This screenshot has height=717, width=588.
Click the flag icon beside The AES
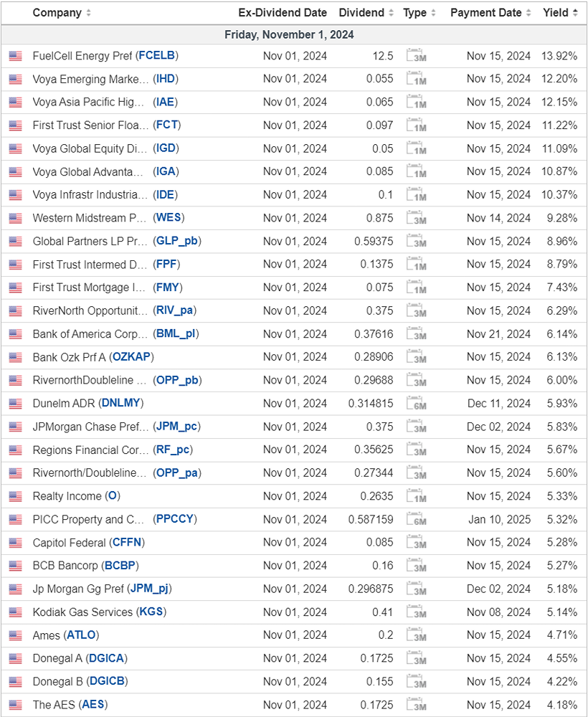[x=15, y=705]
